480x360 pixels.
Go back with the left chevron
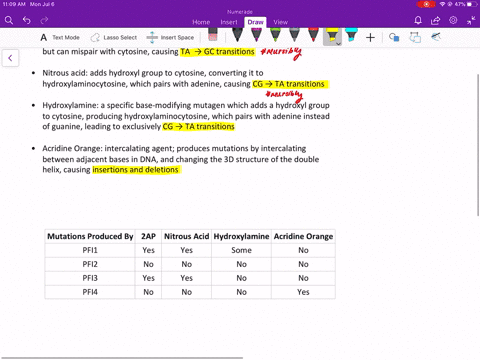10,58
